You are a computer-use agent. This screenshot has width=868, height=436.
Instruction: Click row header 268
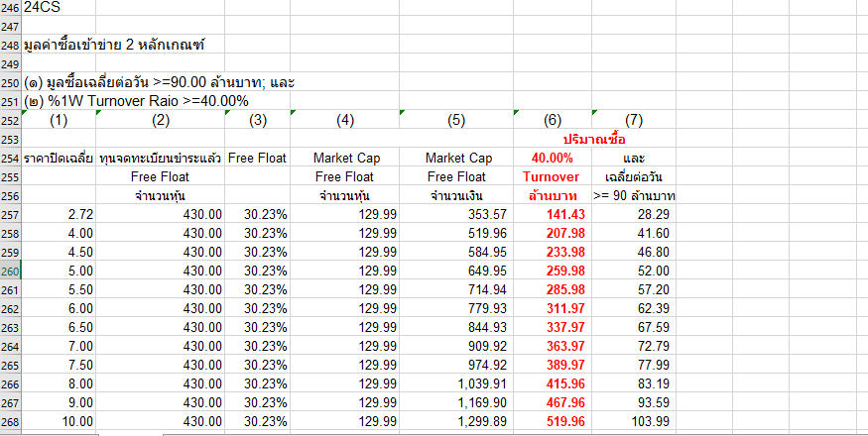tap(11, 421)
